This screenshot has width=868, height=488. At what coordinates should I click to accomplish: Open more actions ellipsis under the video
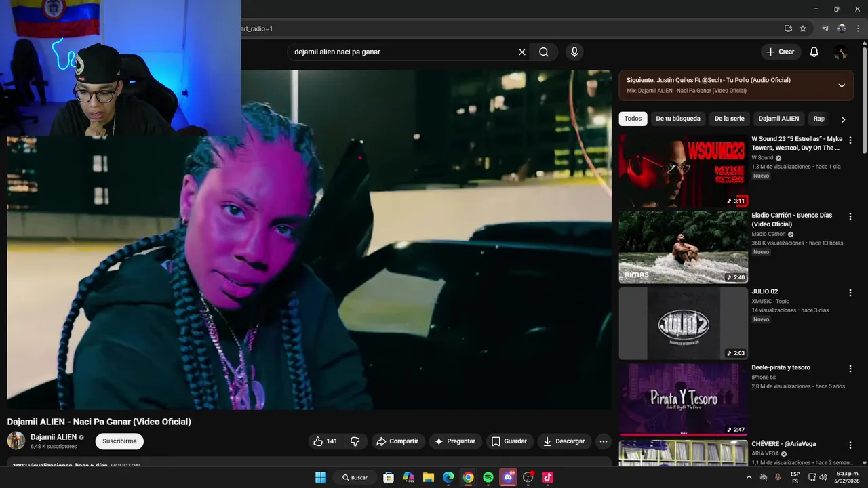(x=604, y=441)
